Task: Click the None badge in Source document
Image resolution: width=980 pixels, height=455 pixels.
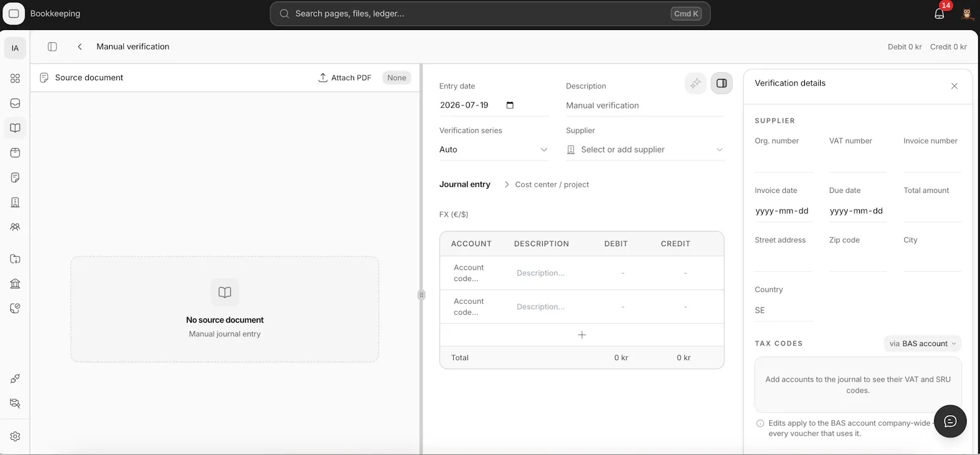Action: click(x=397, y=78)
